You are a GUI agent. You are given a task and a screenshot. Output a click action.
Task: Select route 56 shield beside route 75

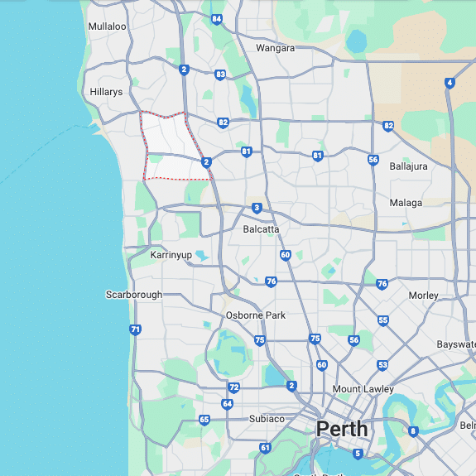(x=353, y=340)
